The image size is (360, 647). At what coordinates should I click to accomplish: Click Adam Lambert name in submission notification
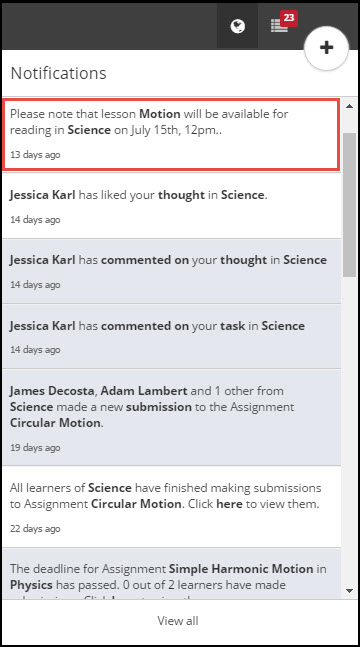pyautogui.click(x=144, y=390)
